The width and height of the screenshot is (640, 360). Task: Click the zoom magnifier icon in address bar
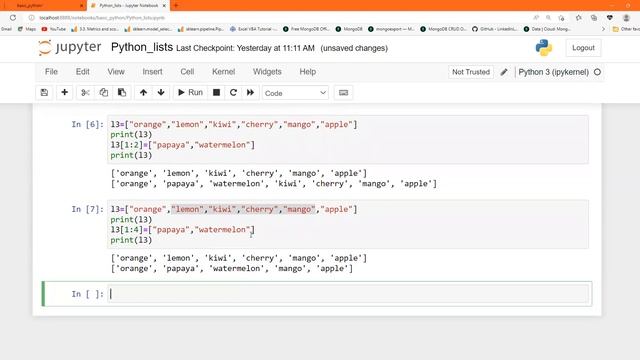point(548,18)
